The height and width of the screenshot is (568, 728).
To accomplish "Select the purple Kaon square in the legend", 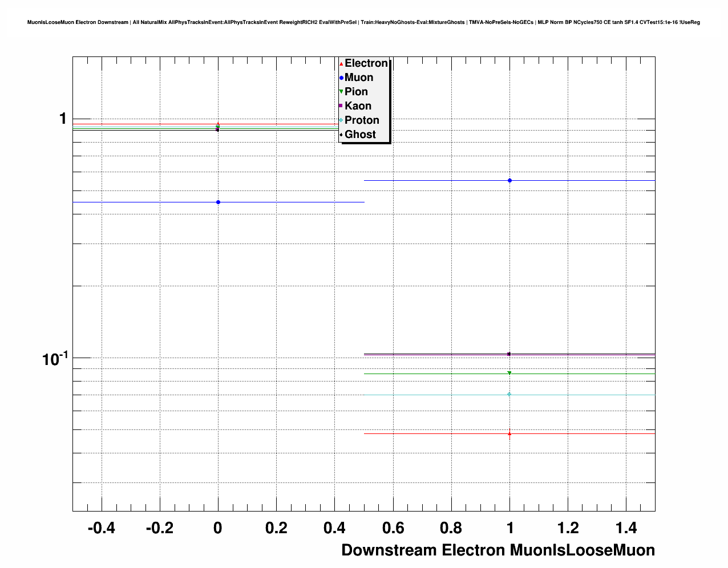I will click(x=341, y=106).
